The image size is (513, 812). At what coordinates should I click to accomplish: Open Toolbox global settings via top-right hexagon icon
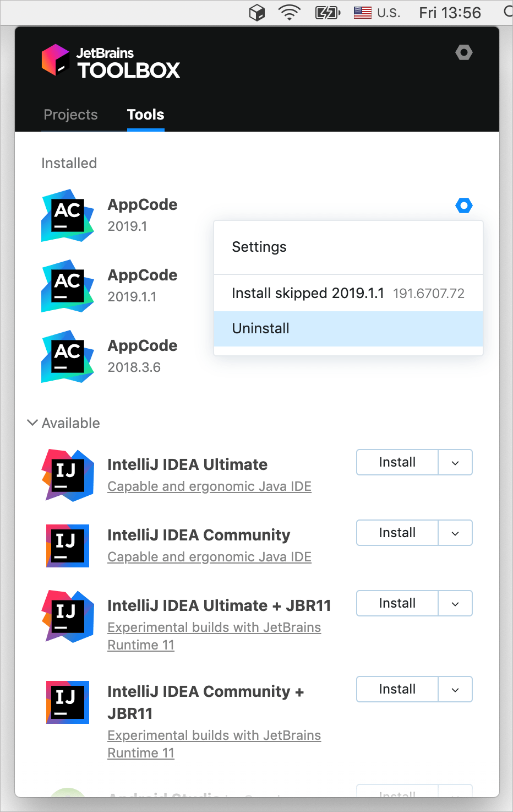coord(463,52)
